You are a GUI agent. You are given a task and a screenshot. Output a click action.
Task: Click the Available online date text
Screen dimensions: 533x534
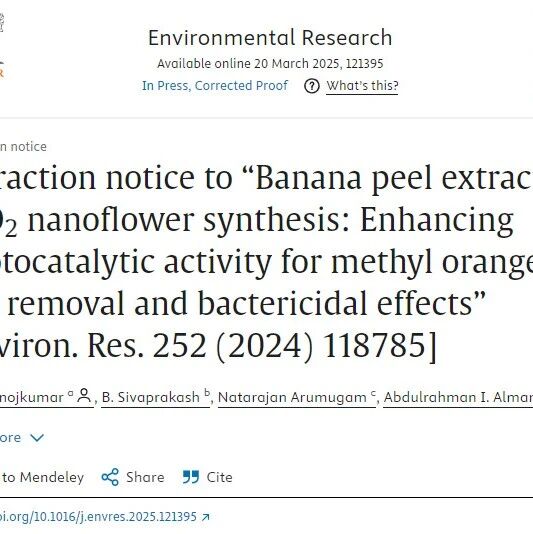pyautogui.click(x=270, y=64)
